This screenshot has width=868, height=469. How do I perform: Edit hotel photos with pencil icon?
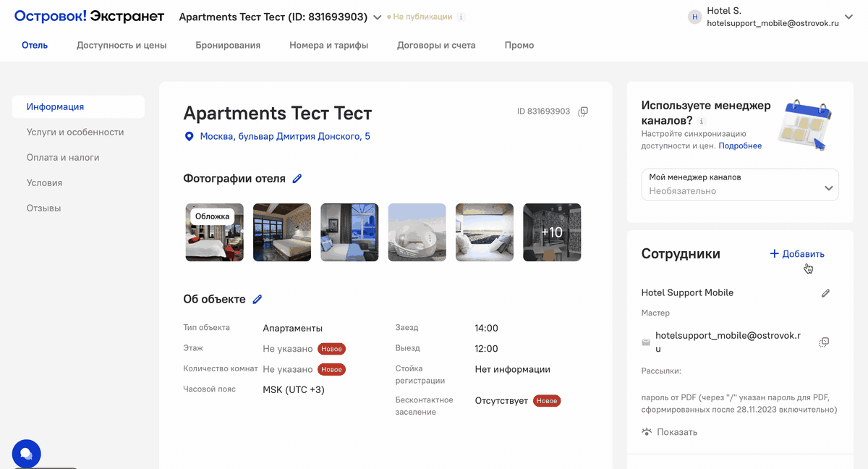(297, 179)
